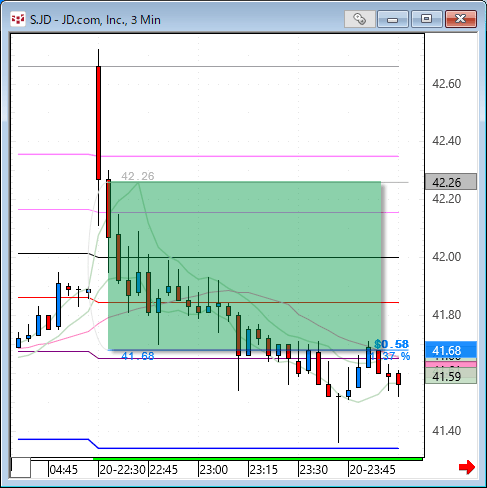Image resolution: width=487 pixels, height=488 pixels.
Task: Minimize the JD.com chart window
Action: [393, 19]
